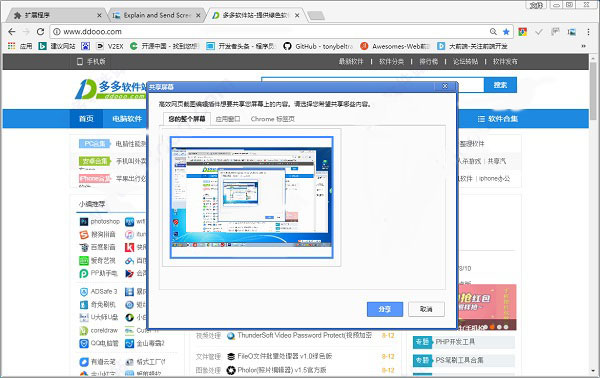
Task: Open the 首页 navigation item
Action: [x=86, y=119]
